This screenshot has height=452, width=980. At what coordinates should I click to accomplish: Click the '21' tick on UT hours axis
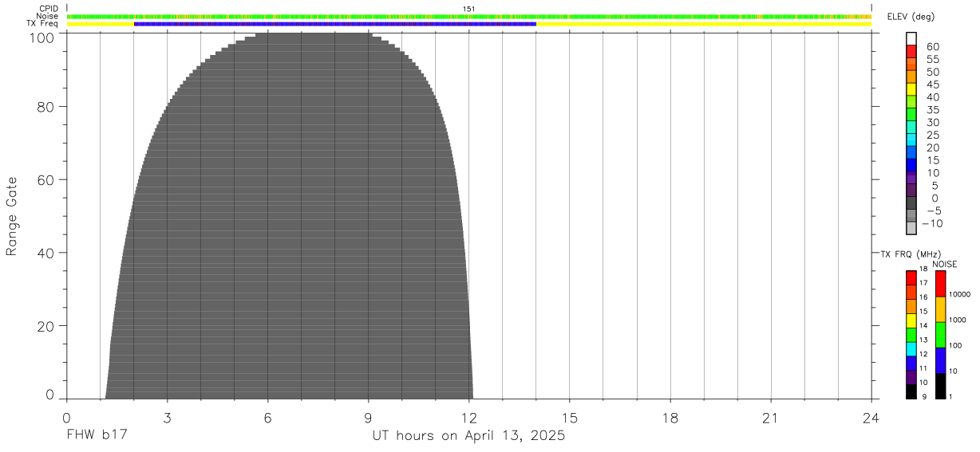point(770,418)
